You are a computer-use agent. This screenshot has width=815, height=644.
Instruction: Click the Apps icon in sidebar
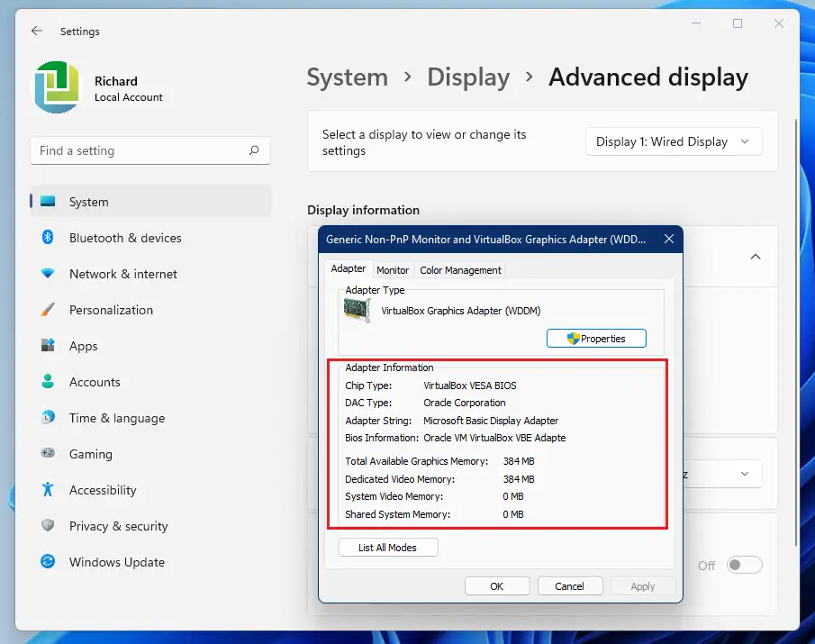point(48,345)
